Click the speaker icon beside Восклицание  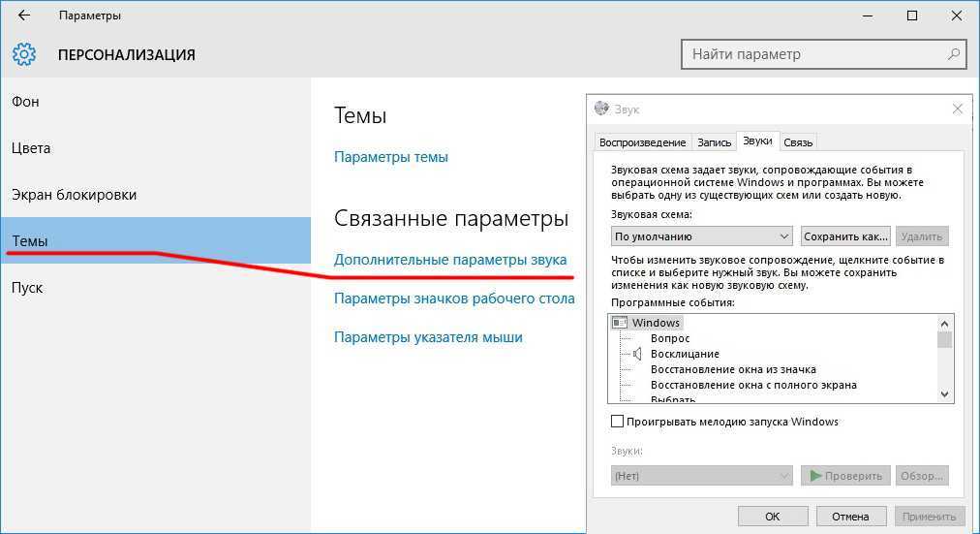pyautogui.click(x=637, y=354)
